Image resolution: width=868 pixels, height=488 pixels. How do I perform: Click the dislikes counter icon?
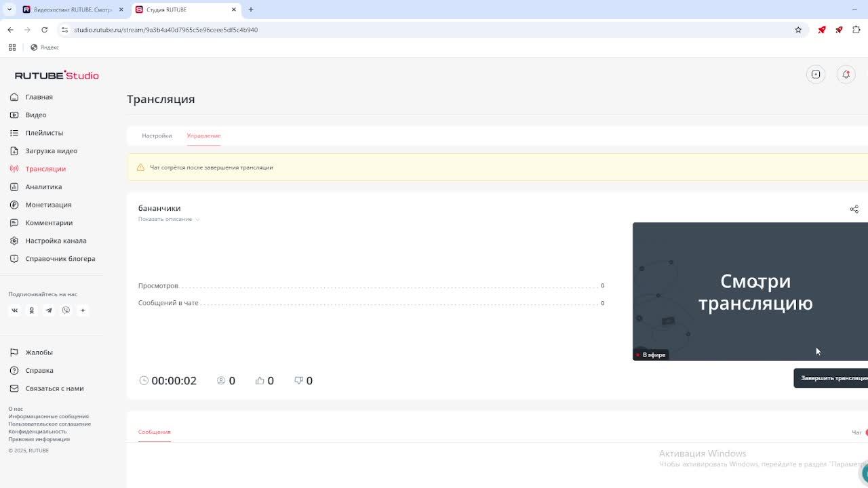coord(298,380)
